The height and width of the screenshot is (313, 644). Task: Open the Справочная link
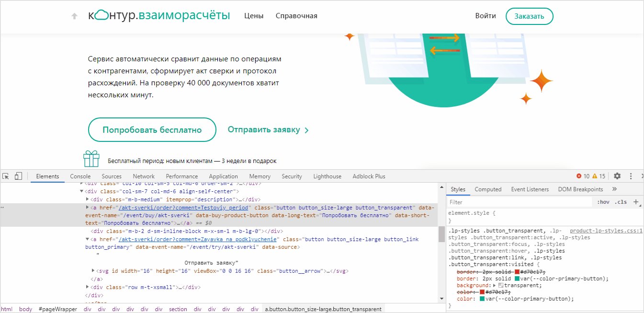[x=296, y=16]
